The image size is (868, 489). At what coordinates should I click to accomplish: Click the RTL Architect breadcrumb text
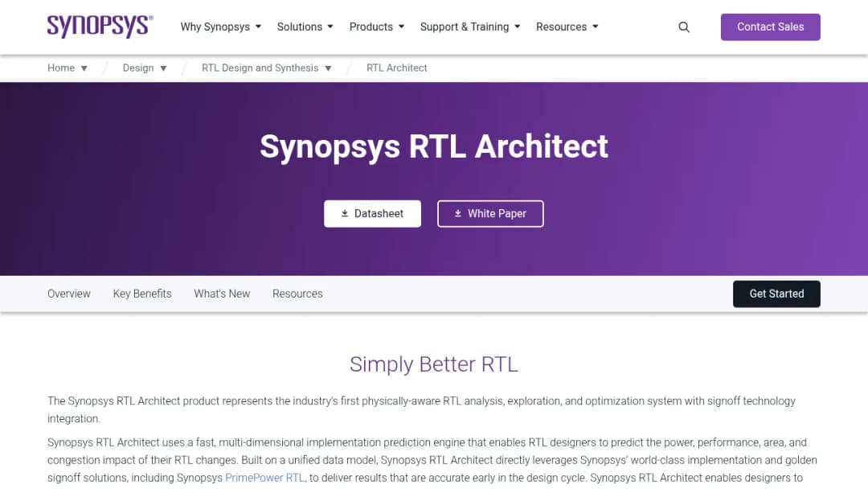[x=396, y=68]
